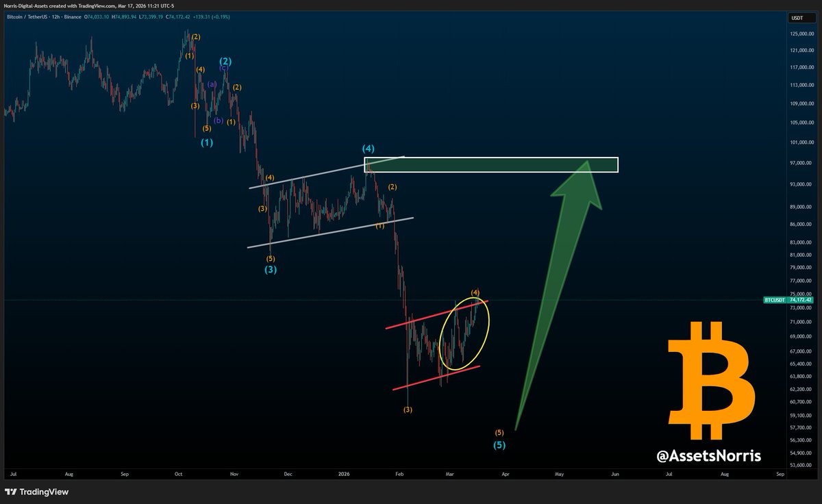Click the 101,000.00 price axis label

802,142
